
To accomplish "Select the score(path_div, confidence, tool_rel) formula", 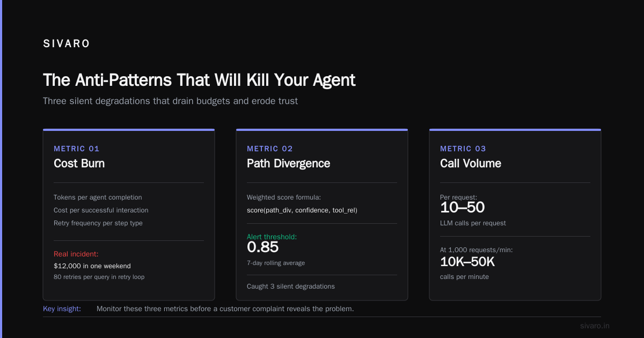I will [302, 210].
